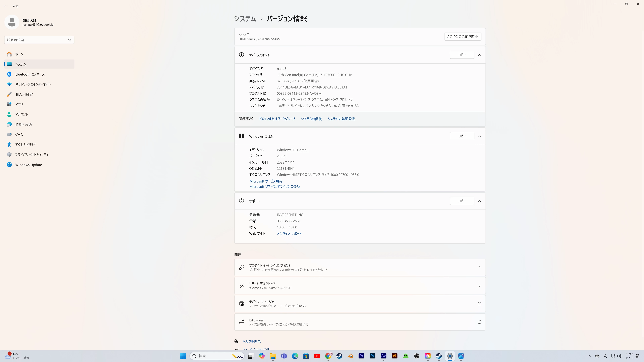Screen dimensions: 644x362
Task: Collapse the サポート section
Action: click(x=479, y=201)
